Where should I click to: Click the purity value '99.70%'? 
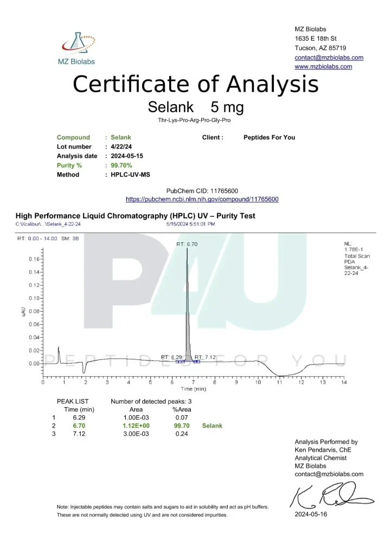click(x=121, y=165)
